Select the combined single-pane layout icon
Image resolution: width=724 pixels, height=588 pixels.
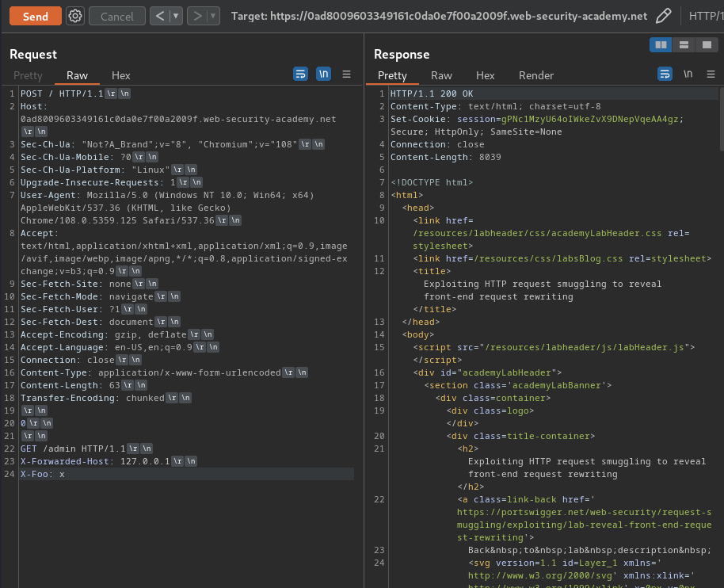tap(707, 45)
